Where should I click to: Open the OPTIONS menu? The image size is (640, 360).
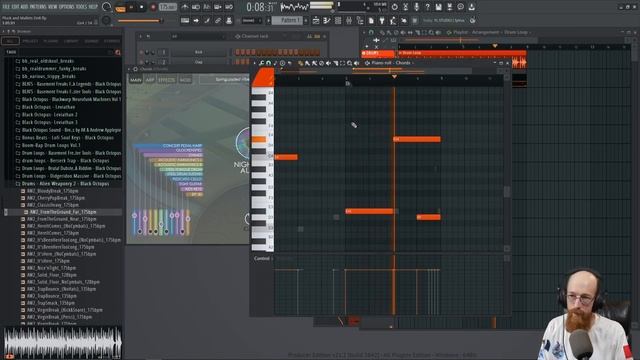point(67,7)
